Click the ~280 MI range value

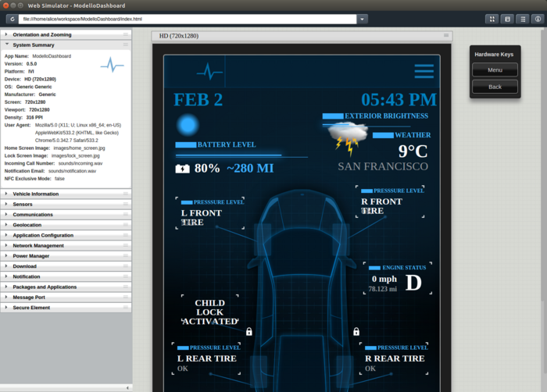(250, 169)
